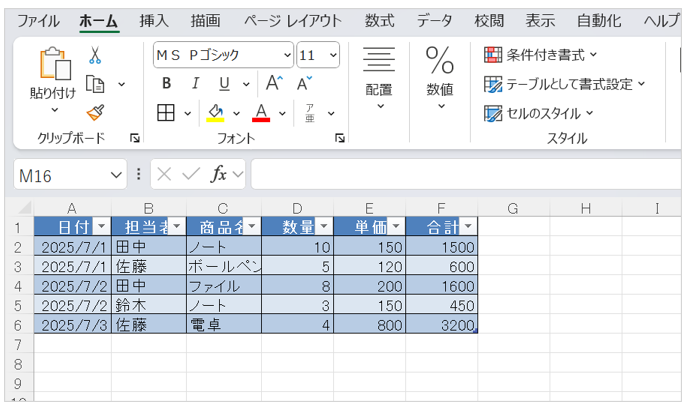Viewport: 686px width, 407px height.
Task: Switch to the 表示 tab
Action: pyautogui.click(x=540, y=21)
